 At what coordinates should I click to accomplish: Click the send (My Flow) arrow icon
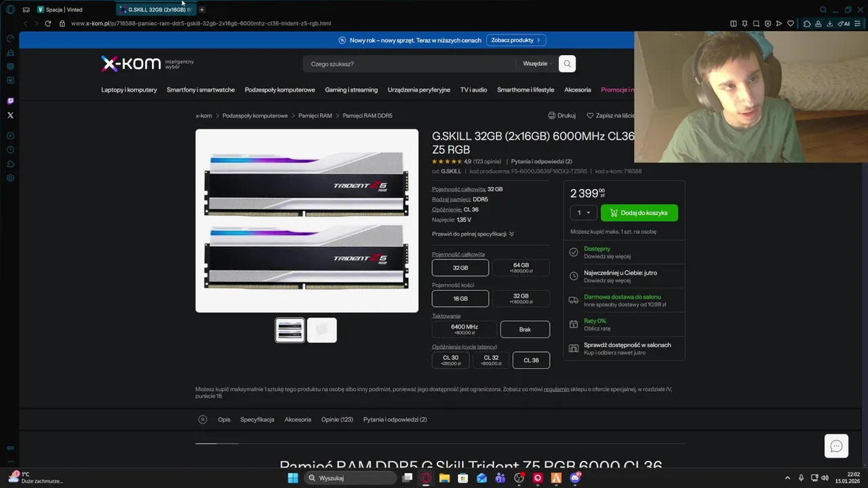779,23
